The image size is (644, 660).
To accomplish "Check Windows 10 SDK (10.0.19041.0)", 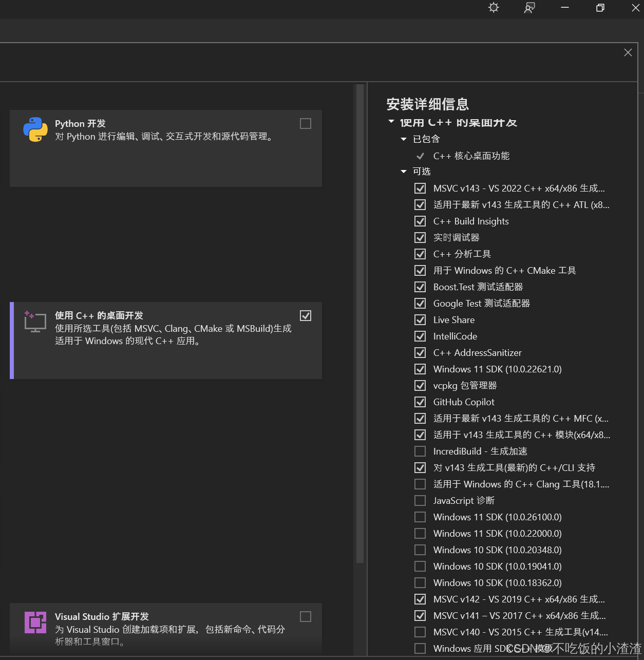I will click(x=420, y=566).
